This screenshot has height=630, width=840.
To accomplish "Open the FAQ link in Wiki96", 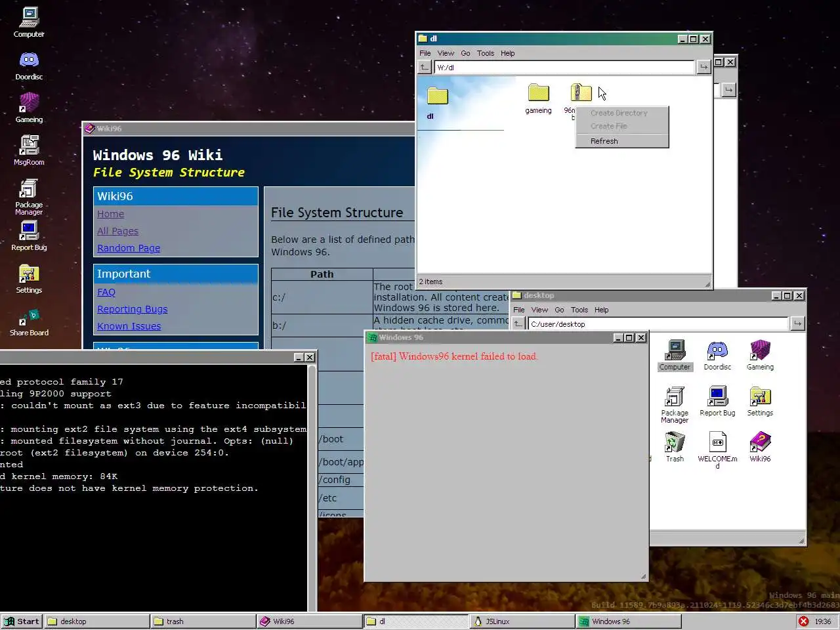I will tap(106, 292).
